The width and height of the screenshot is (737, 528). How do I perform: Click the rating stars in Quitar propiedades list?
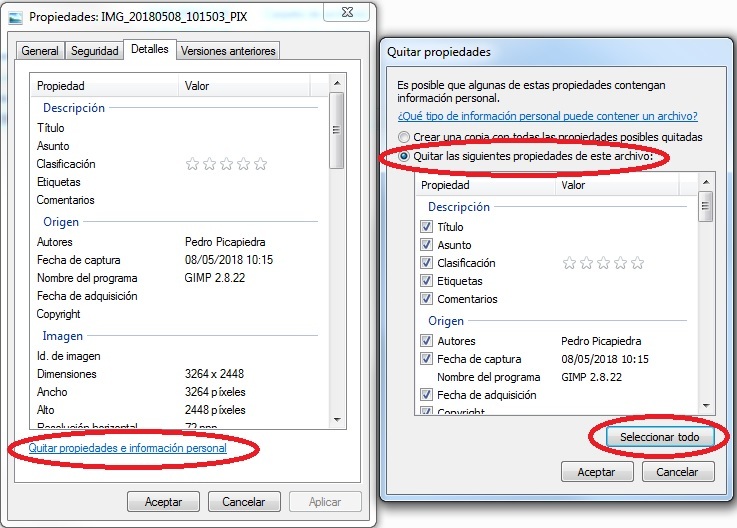[x=603, y=263]
